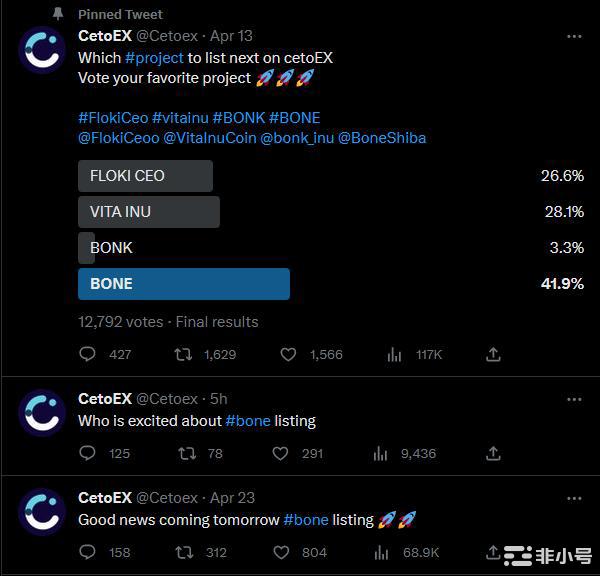Open more options on pinned tweet

(574, 37)
